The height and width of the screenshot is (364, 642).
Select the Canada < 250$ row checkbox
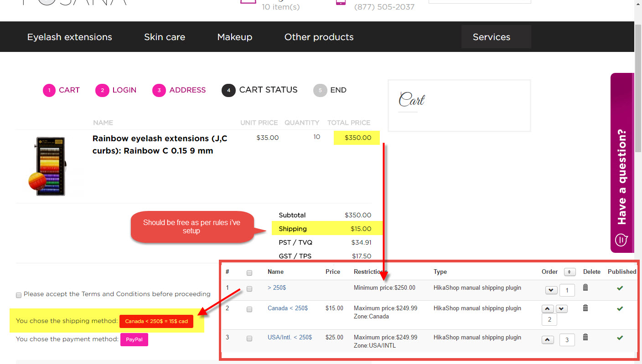tap(249, 309)
